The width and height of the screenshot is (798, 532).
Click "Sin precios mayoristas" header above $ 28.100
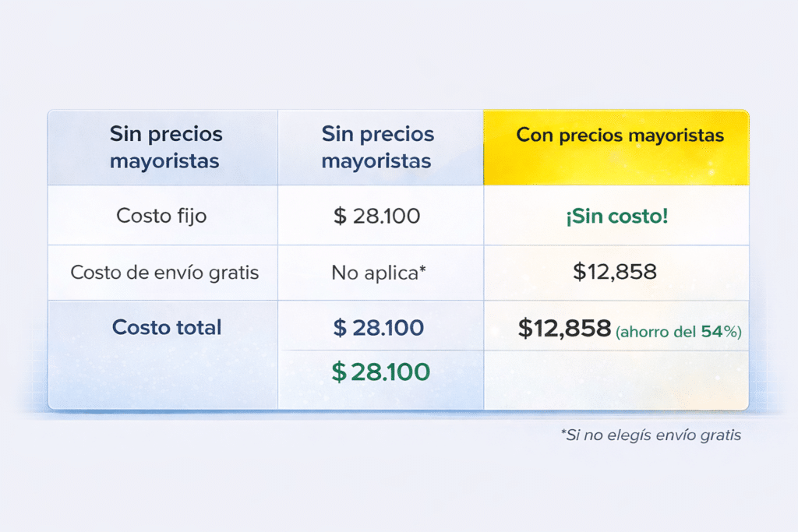[378, 147]
